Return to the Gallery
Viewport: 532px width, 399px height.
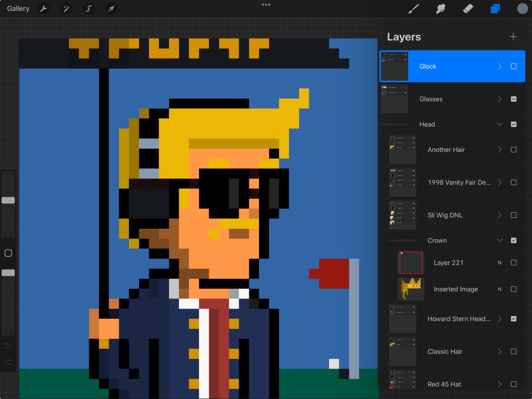pyautogui.click(x=18, y=8)
